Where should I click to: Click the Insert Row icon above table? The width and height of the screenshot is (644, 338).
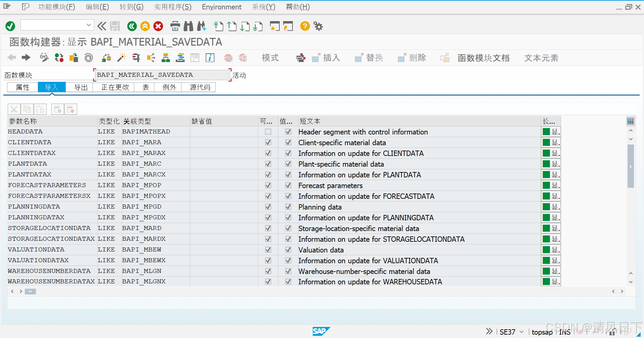(57, 109)
